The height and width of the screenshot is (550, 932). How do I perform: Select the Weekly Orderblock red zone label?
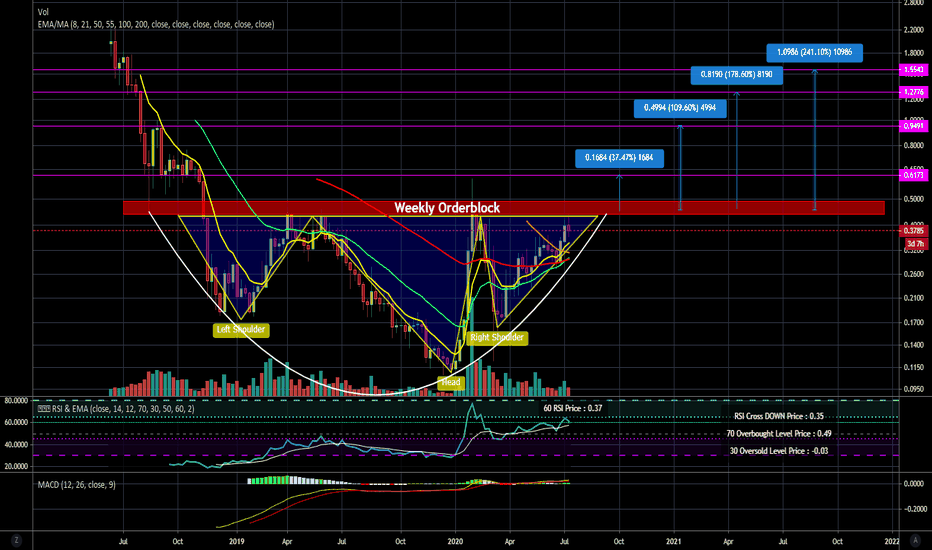(x=447, y=208)
